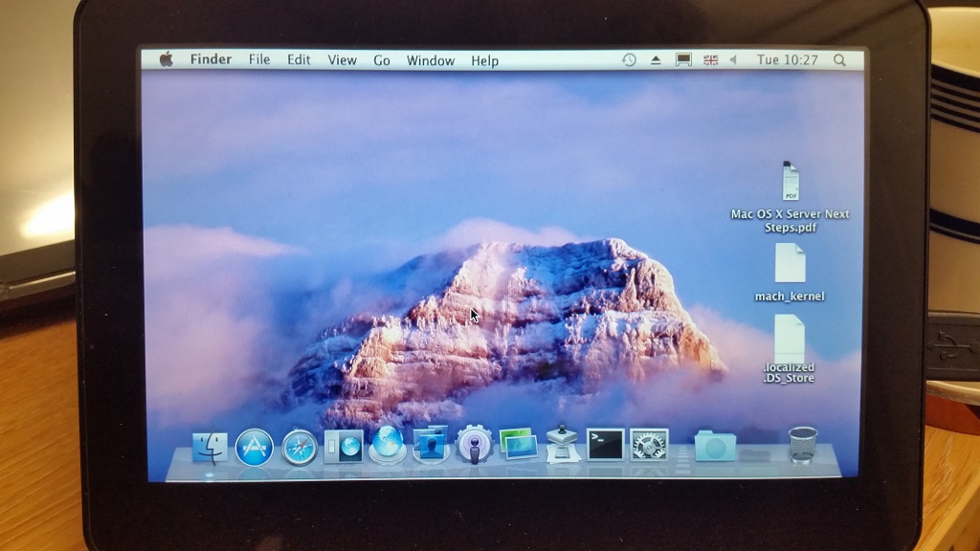Open the display menu bar icon
The width and height of the screenshot is (980, 551).
pos(683,60)
